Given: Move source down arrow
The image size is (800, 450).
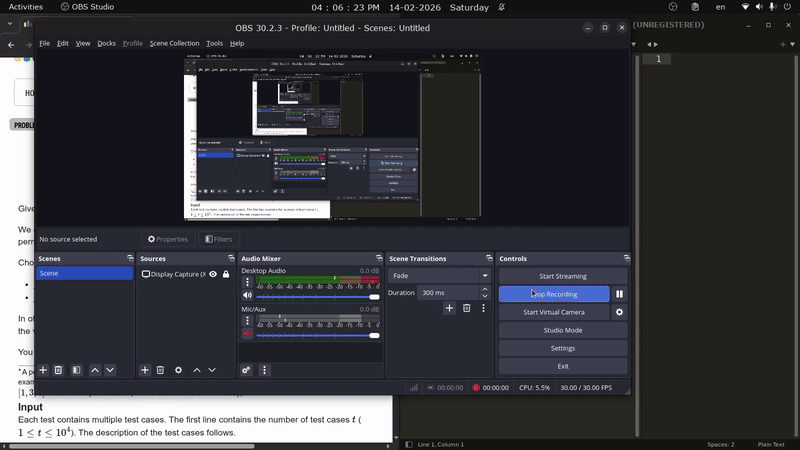Looking at the screenshot, I should tap(212, 370).
